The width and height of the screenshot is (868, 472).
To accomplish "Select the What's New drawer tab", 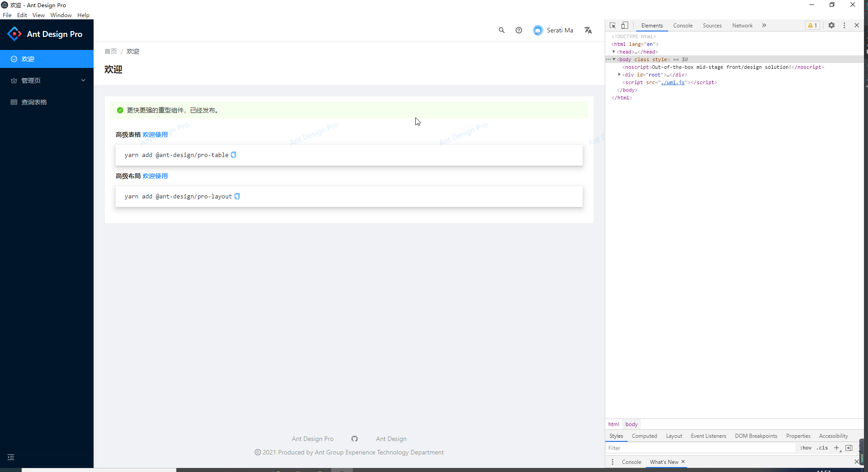I will pyautogui.click(x=664, y=462).
